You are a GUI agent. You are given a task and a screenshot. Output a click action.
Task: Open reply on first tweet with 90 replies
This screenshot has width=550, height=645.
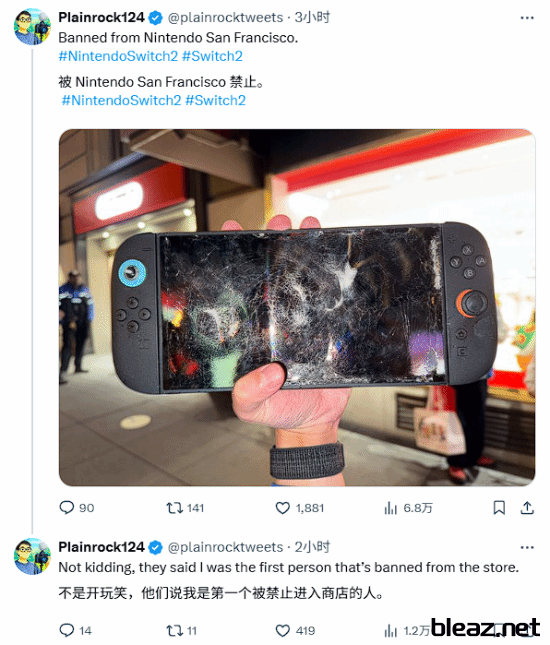(77, 508)
